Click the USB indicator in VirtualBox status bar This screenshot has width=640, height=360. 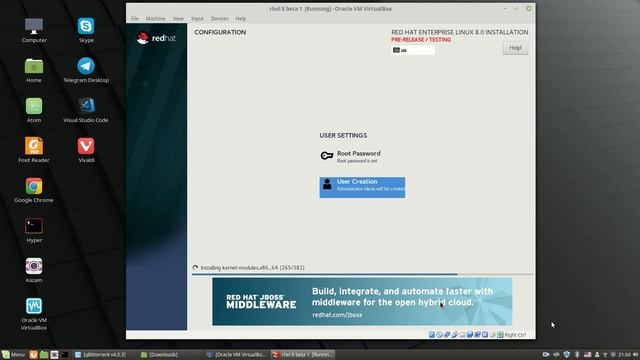(x=454, y=335)
